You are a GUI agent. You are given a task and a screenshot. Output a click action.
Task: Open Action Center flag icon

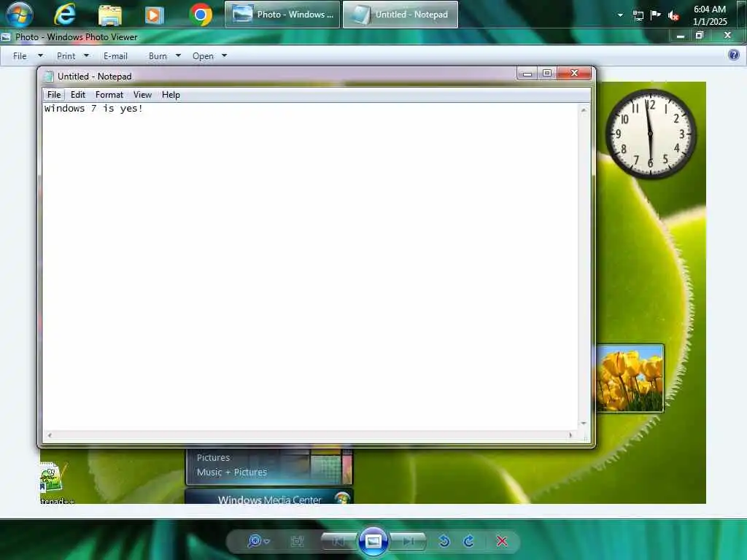656,15
